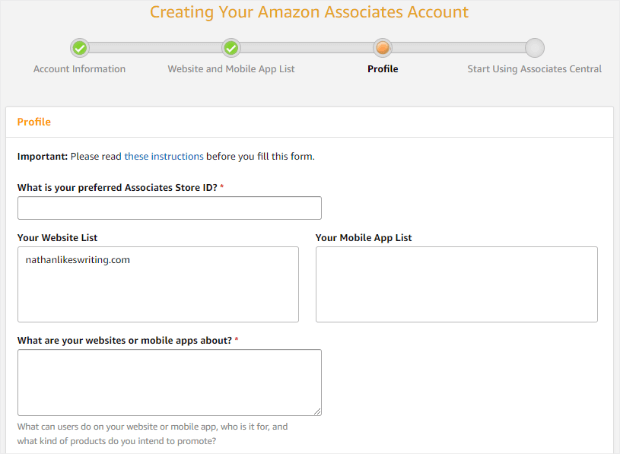Click the Account Information green checkmark step icon
620x454 pixels.
pyautogui.click(x=80, y=48)
